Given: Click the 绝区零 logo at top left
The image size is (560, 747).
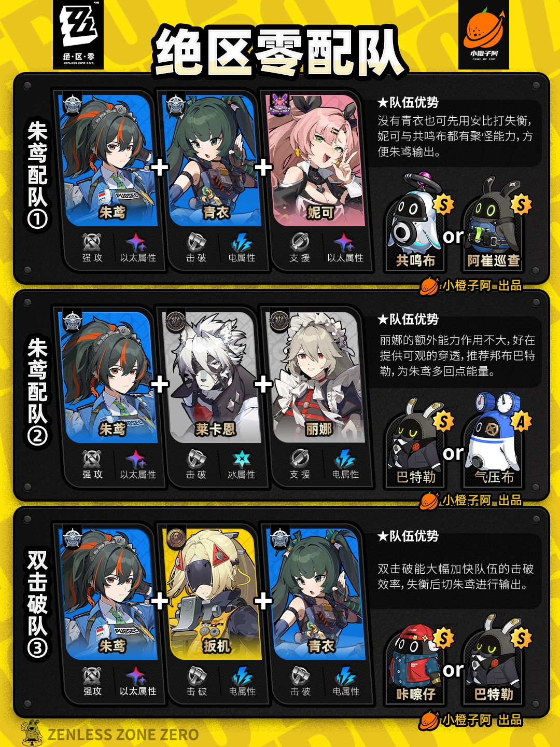Looking at the screenshot, I should (x=78, y=34).
